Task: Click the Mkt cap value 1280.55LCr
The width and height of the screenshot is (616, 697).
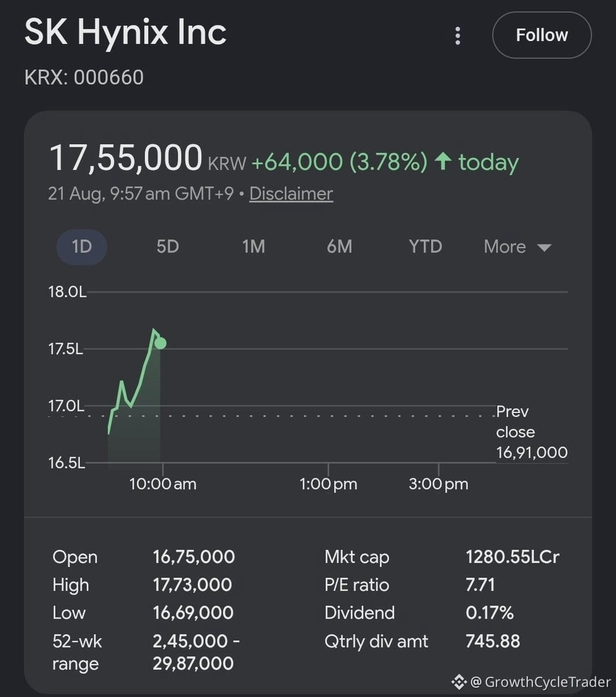Action: [513, 557]
